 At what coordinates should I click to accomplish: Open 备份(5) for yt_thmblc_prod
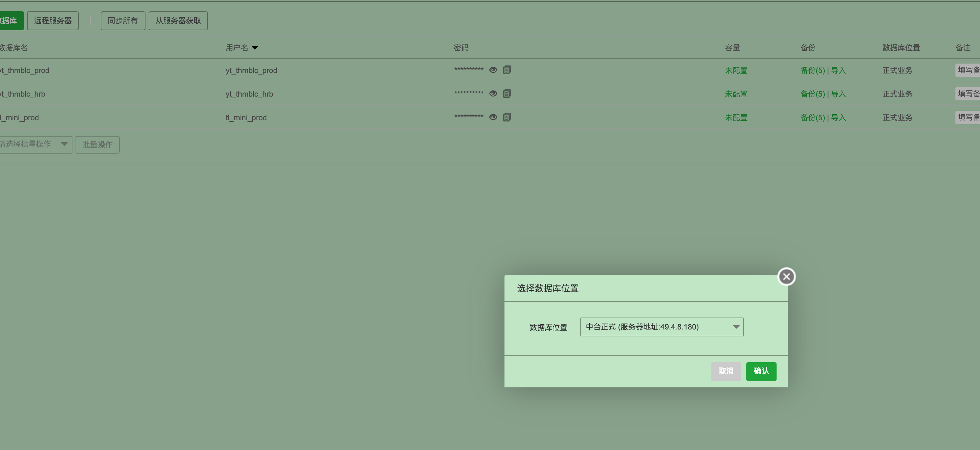[812, 70]
